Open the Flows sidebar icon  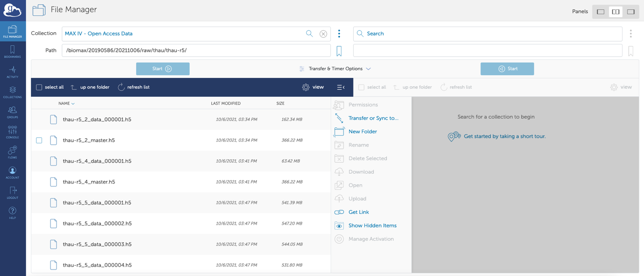(x=12, y=152)
